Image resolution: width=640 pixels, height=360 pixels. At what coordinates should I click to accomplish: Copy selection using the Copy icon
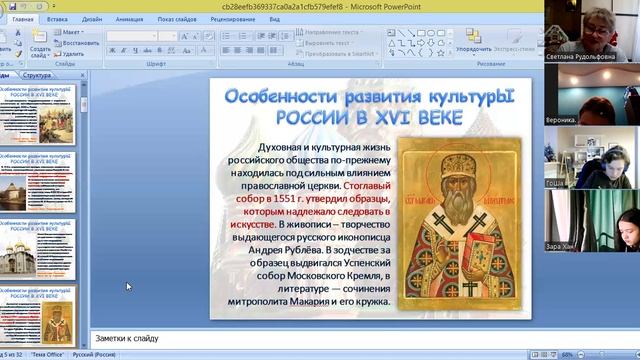(18, 43)
